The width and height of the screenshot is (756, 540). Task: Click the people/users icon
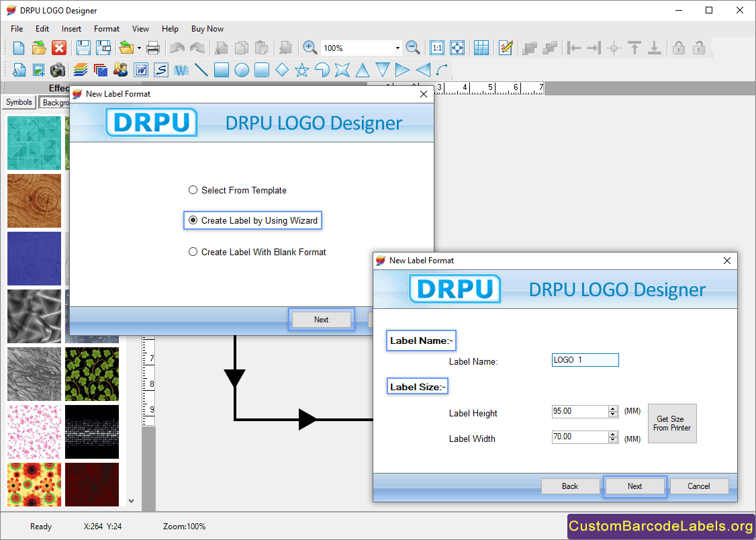click(x=121, y=71)
